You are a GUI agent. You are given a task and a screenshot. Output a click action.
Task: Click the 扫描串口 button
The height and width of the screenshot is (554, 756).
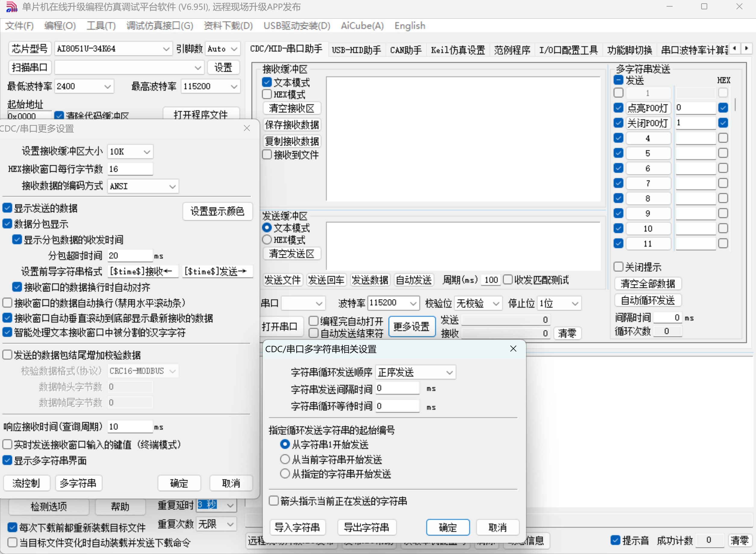30,67
